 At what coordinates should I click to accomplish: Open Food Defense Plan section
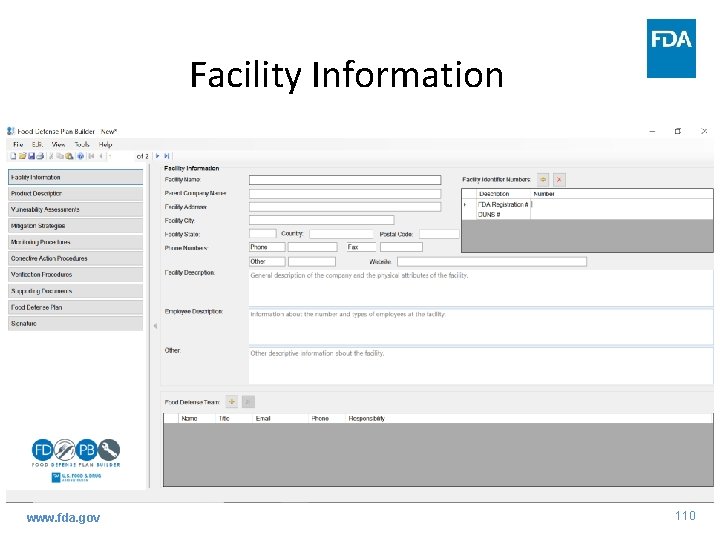click(x=75, y=307)
